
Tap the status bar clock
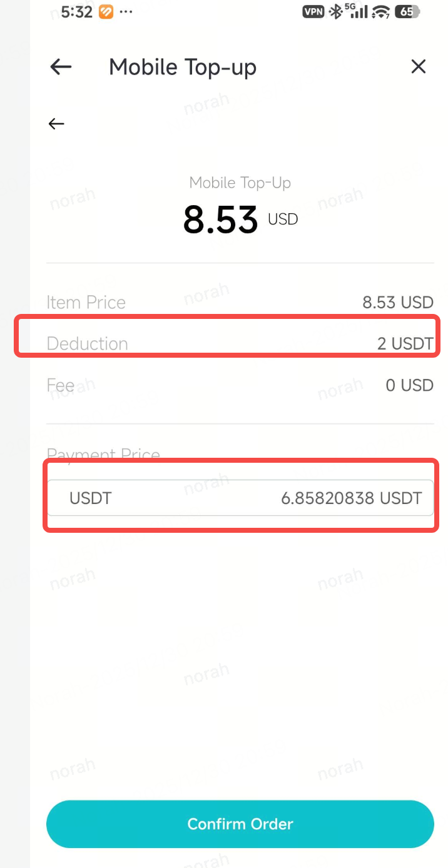click(x=76, y=11)
